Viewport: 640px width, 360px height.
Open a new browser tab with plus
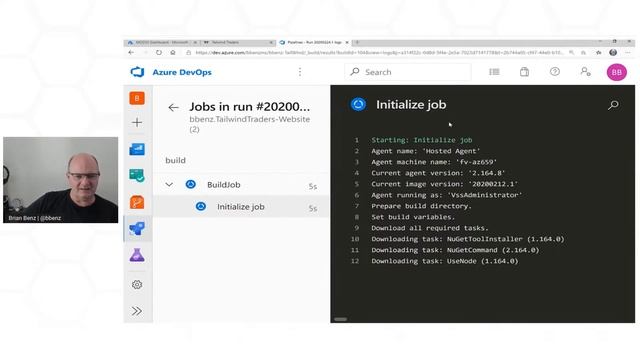pos(357,42)
